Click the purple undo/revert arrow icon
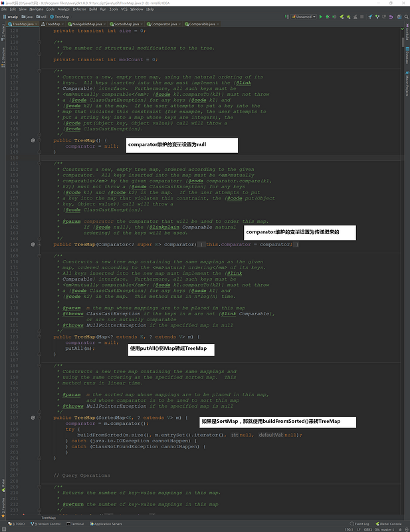The image size is (410, 532). tap(391, 17)
